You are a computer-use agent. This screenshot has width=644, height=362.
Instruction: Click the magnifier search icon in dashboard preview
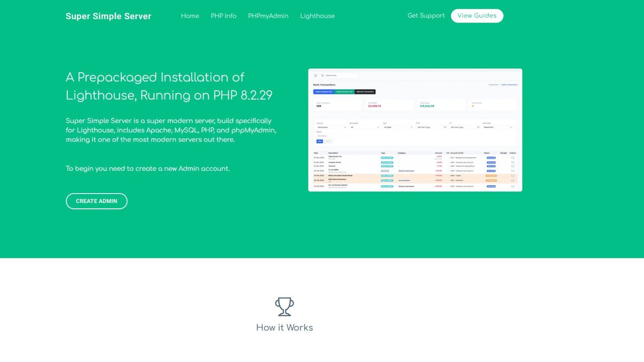(x=323, y=75)
